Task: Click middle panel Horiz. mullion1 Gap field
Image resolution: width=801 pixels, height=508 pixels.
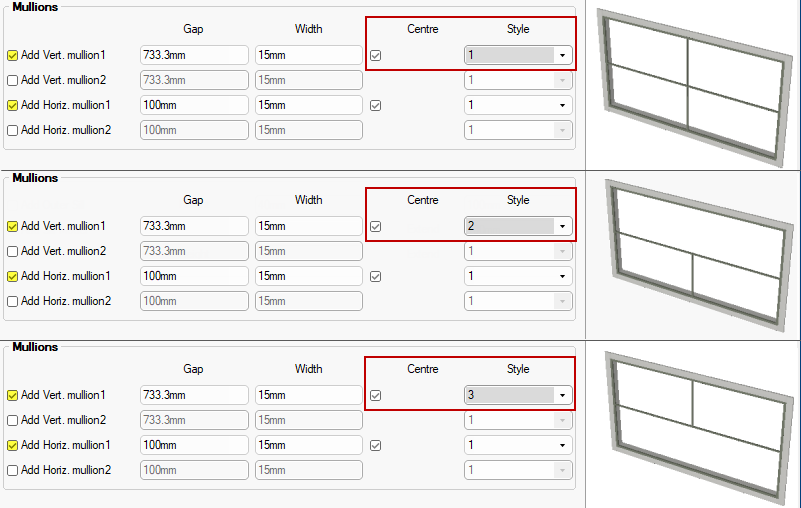Action: tap(194, 276)
